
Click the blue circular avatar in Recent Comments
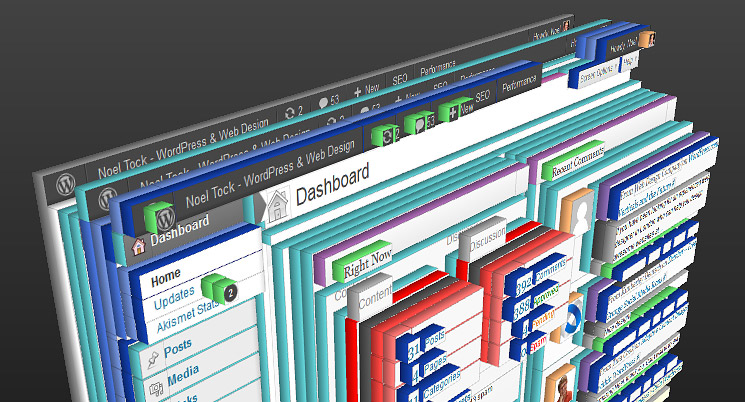tap(573, 317)
